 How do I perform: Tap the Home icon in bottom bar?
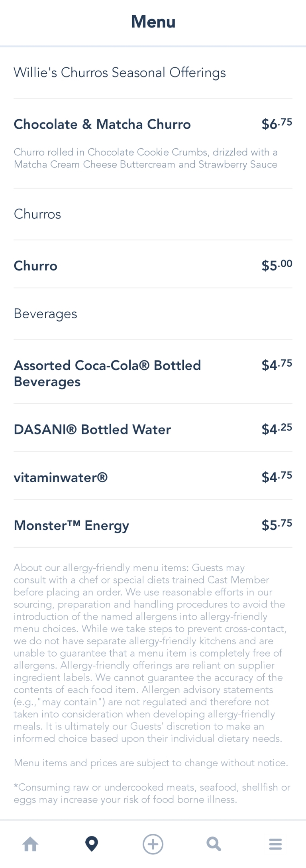point(30,844)
